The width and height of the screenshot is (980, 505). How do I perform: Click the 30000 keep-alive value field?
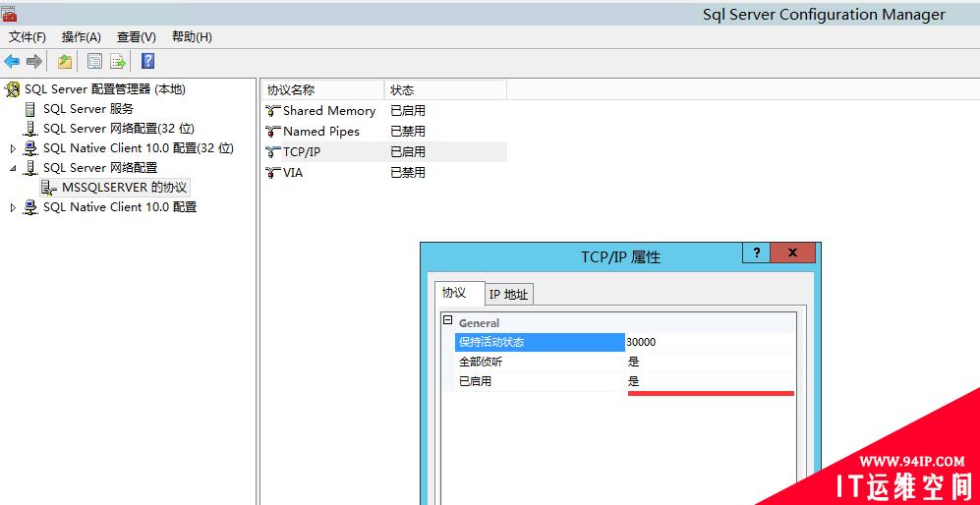click(x=712, y=342)
